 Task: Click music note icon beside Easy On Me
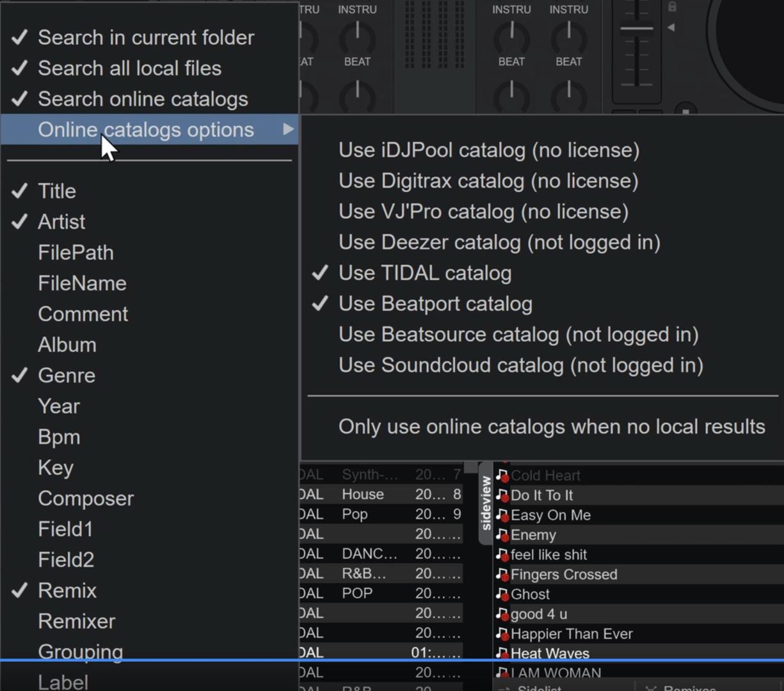click(x=502, y=515)
